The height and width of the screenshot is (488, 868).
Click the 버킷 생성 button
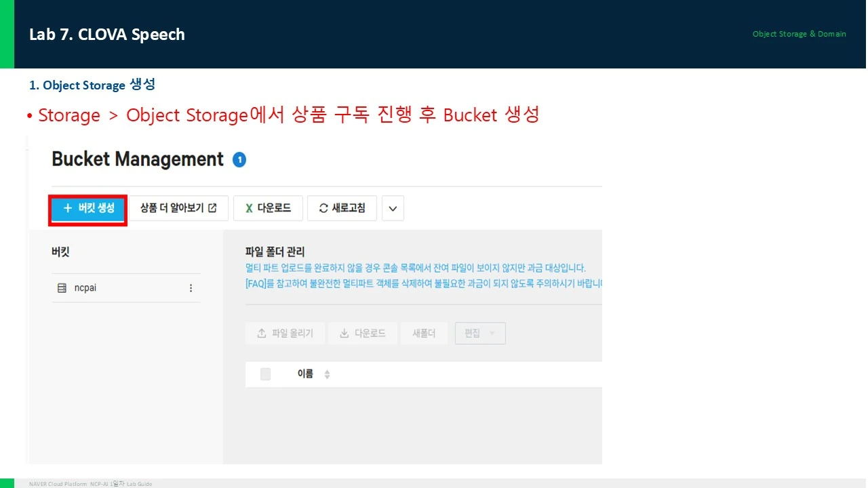88,209
